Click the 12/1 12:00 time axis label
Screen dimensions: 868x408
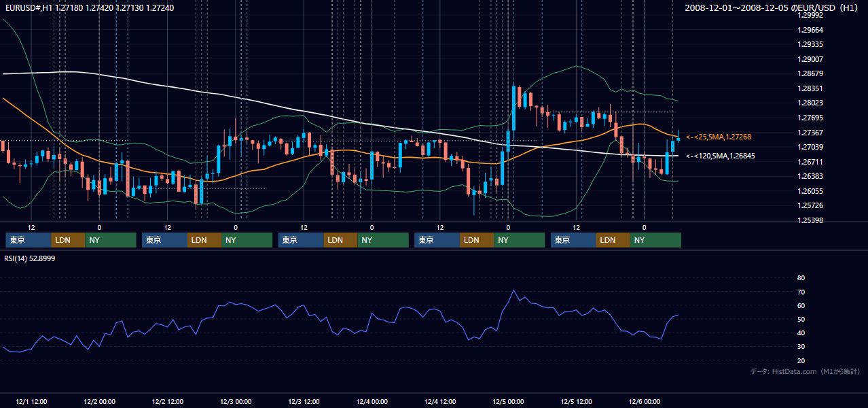pyautogui.click(x=31, y=401)
